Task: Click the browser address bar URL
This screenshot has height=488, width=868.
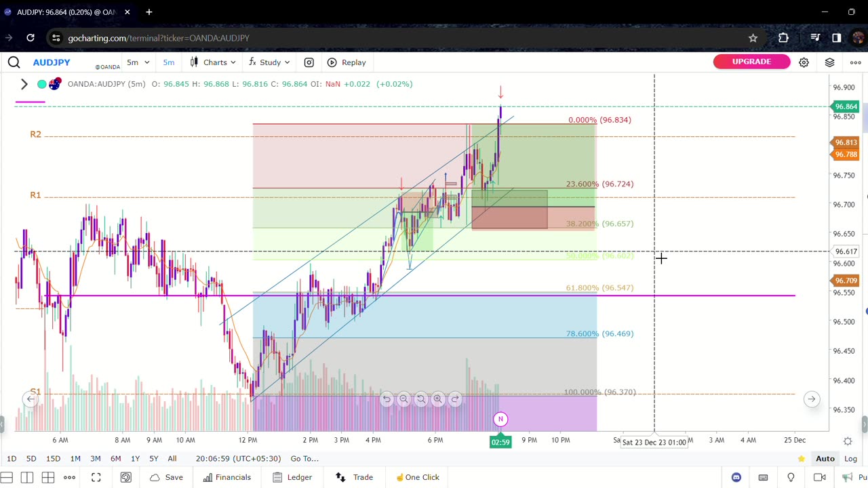Action: pyautogui.click(x=159, y=38)
